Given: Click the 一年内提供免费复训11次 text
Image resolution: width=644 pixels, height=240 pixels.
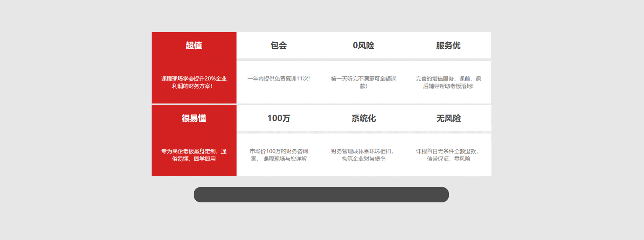Looking at the screenshot, I should tap(279, 78).
